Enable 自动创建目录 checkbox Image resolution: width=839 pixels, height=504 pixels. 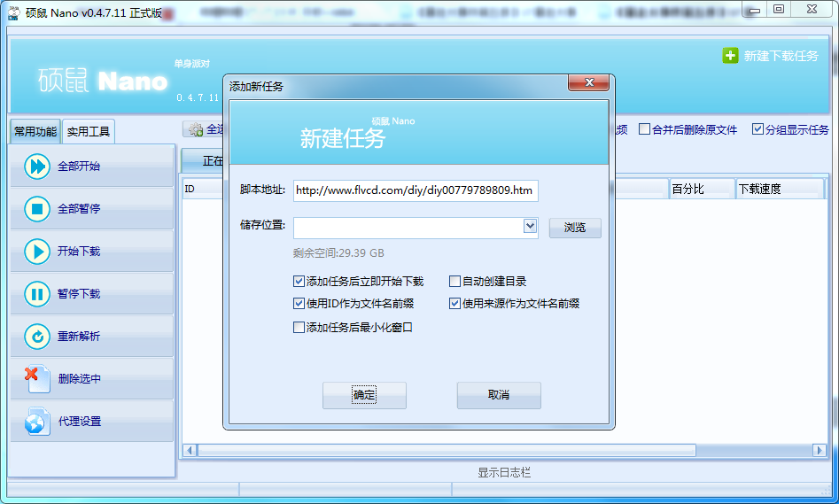(x=454, y=282)
